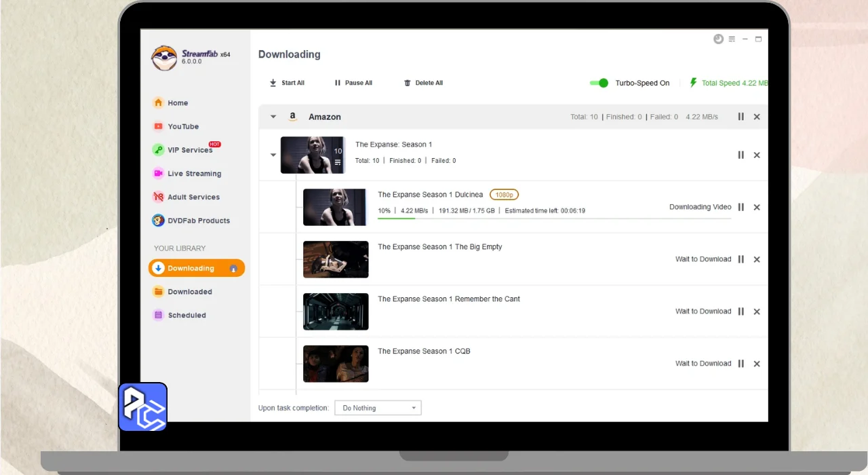The width and height of the screenshot is (868, 475).
Task: Open the YouTube section icon
Action: [x=158, y=126]
